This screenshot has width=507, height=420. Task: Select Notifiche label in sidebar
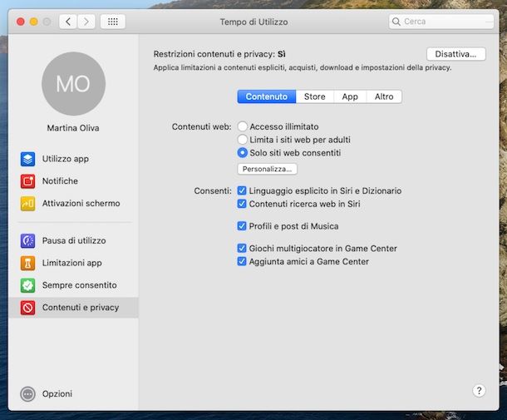tap(60, 180)
